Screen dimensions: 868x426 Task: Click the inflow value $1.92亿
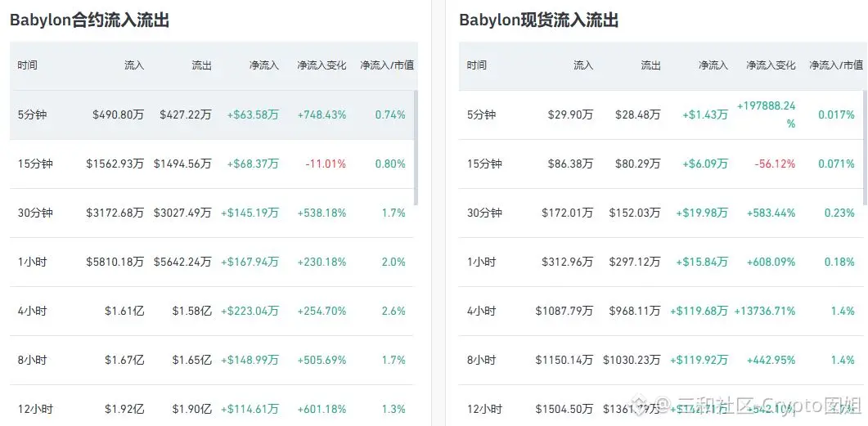pyautogui.click(x=124, y=410)
